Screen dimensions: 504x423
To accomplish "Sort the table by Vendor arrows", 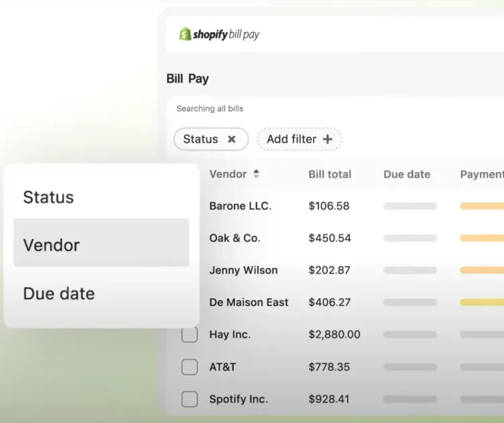I will 256,174.
